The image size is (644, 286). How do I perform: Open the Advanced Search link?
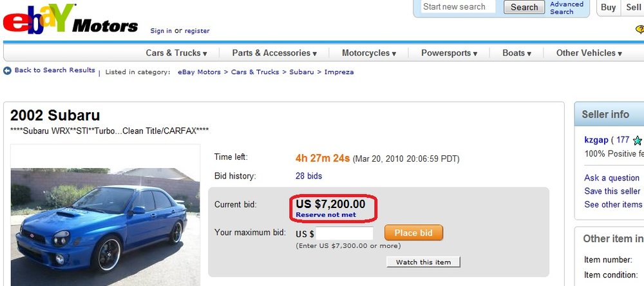[567, 8]
